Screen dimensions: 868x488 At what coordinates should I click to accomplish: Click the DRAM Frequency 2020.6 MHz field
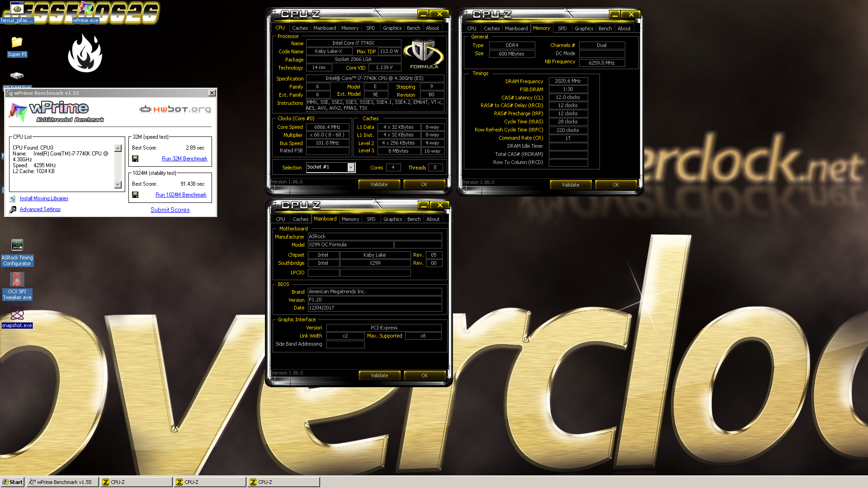coord(568,81)
